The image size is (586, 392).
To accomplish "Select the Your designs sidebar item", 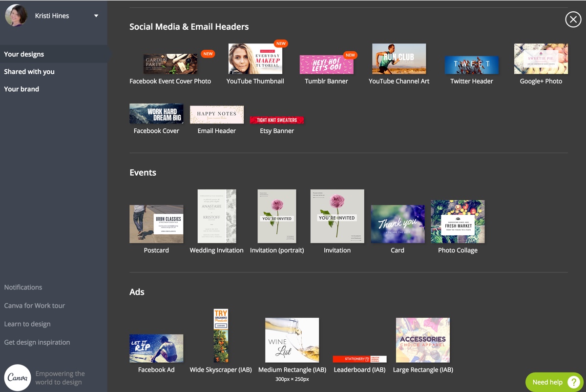I will tap(23, 54).
